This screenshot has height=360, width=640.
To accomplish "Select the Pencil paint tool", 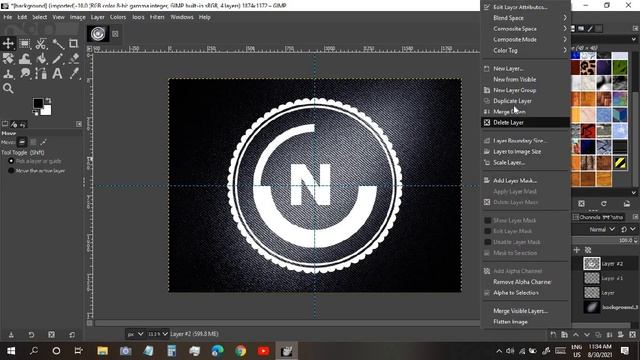I will pyautogui.click(x=58, y=58).
